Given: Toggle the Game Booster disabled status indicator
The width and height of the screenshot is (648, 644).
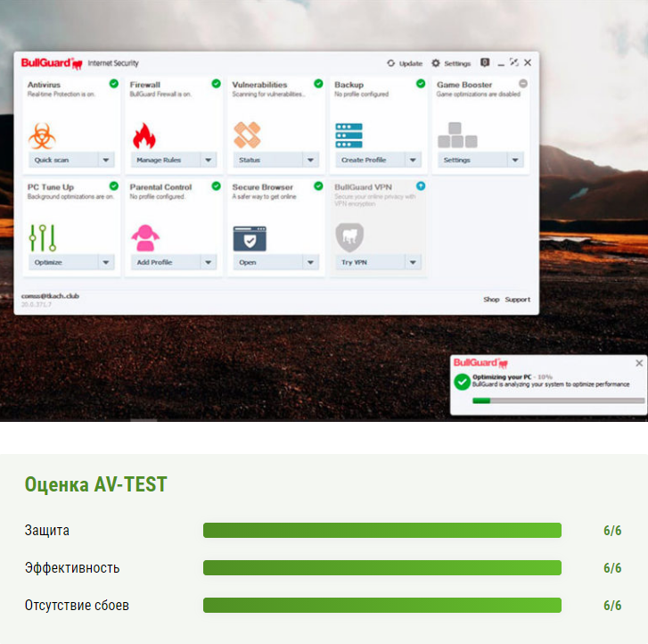Looking at the screenshot, I should pos(523,84).
